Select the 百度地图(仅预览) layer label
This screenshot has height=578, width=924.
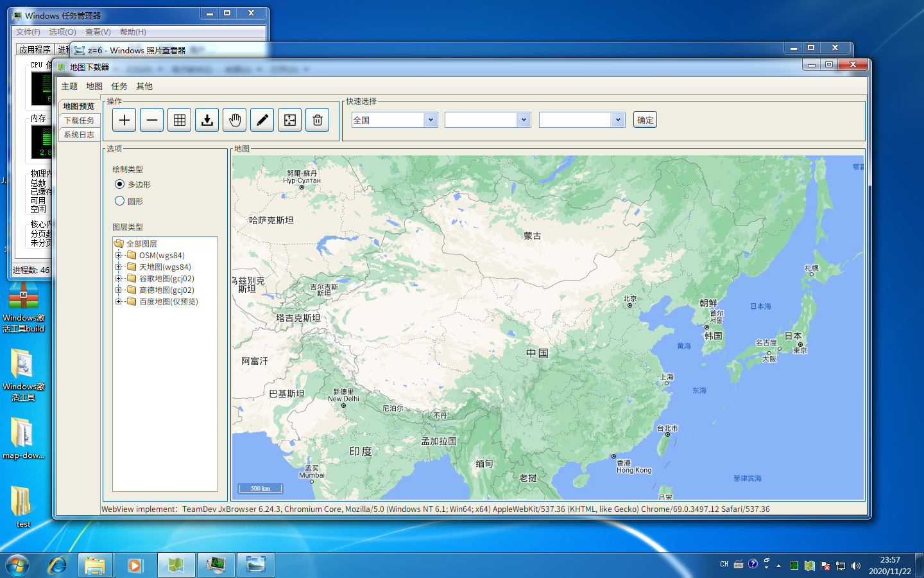[169, 301]
